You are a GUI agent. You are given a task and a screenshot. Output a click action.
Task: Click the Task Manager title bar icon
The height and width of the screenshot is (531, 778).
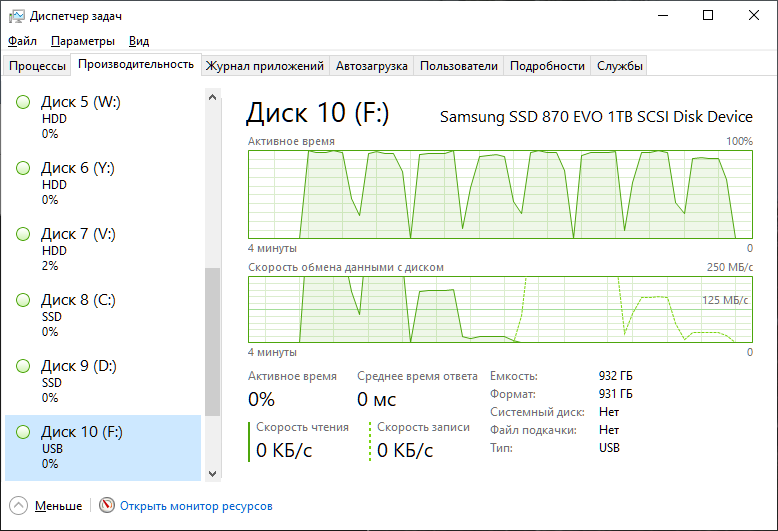(x=16, y=16)
